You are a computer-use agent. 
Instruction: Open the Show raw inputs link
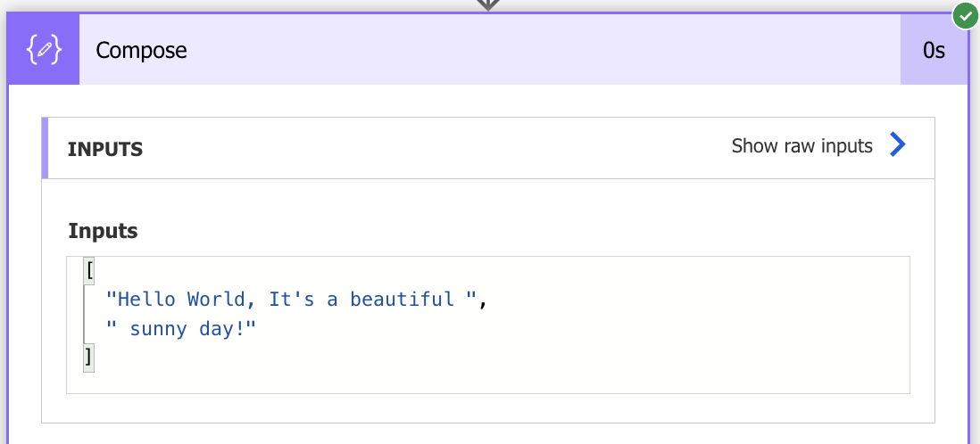click(x=801, y=146)
